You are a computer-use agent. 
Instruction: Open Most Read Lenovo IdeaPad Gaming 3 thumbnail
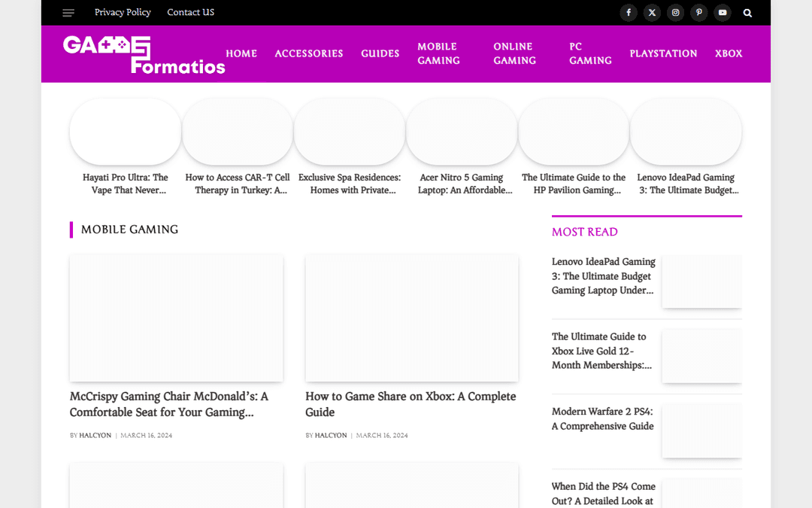pos(702,281)
